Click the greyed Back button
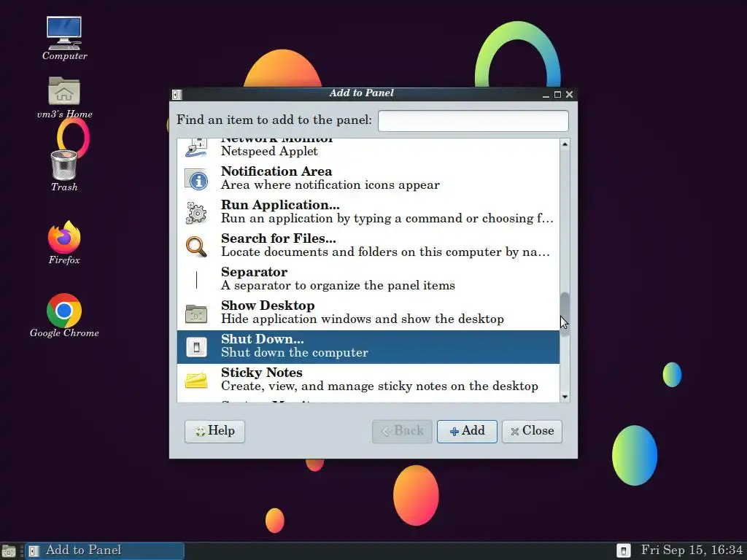Screen dimensions: 747x560 [402, 432]
